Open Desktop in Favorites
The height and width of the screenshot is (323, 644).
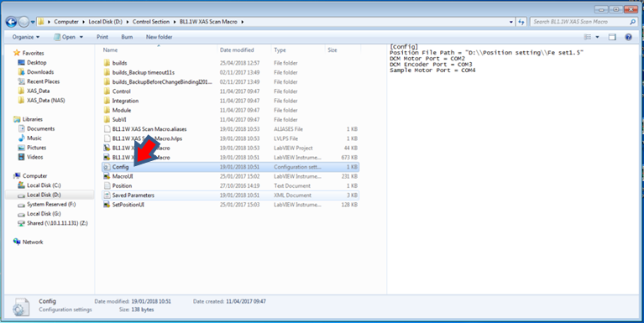coord(37,62)
